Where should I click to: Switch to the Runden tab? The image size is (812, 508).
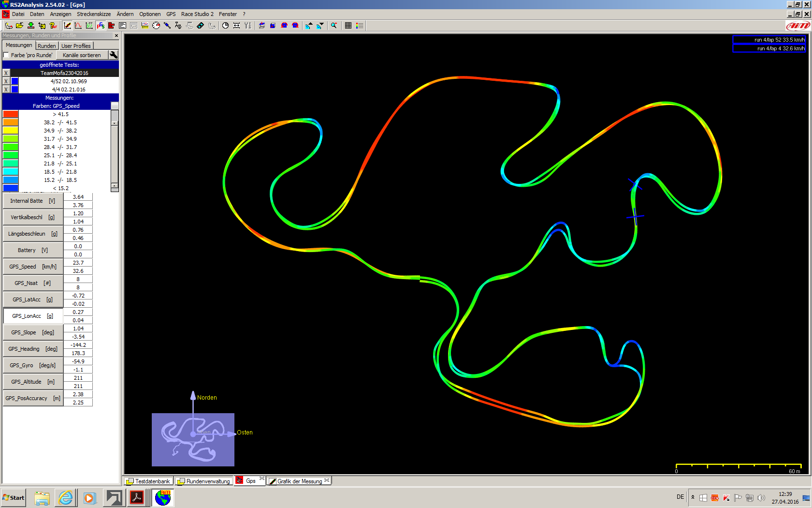pos(47,46)
